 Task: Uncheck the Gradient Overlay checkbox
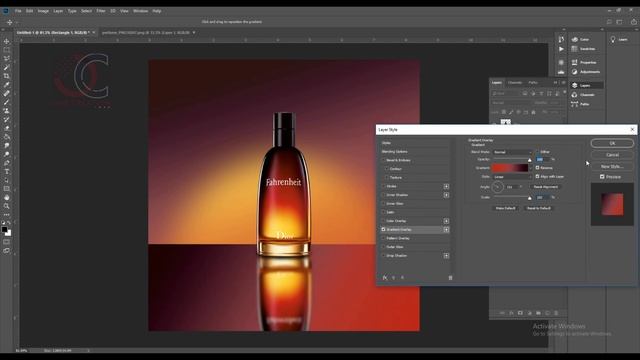coord(383,229)
